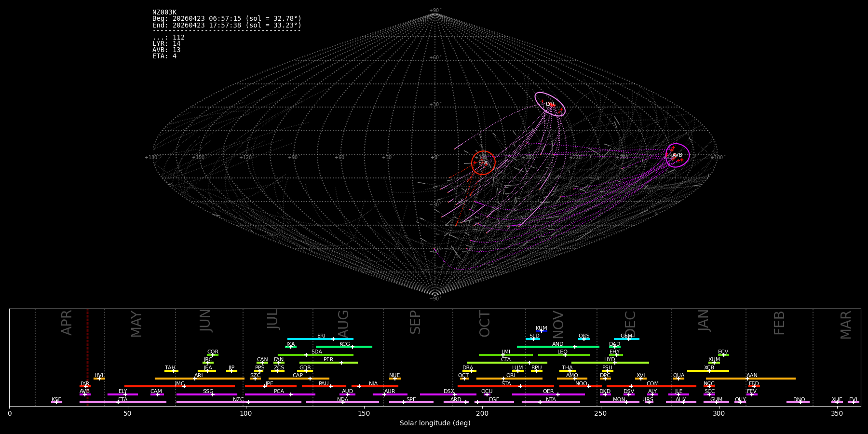Pick the CAP shower bar in the timeline

point(299,379)
